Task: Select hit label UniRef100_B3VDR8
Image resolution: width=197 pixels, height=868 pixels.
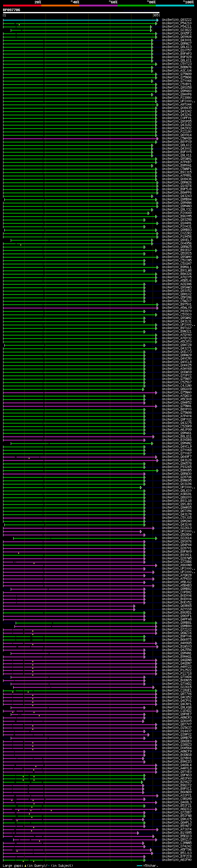Action: pyautogui.click(x=177, y=440)
